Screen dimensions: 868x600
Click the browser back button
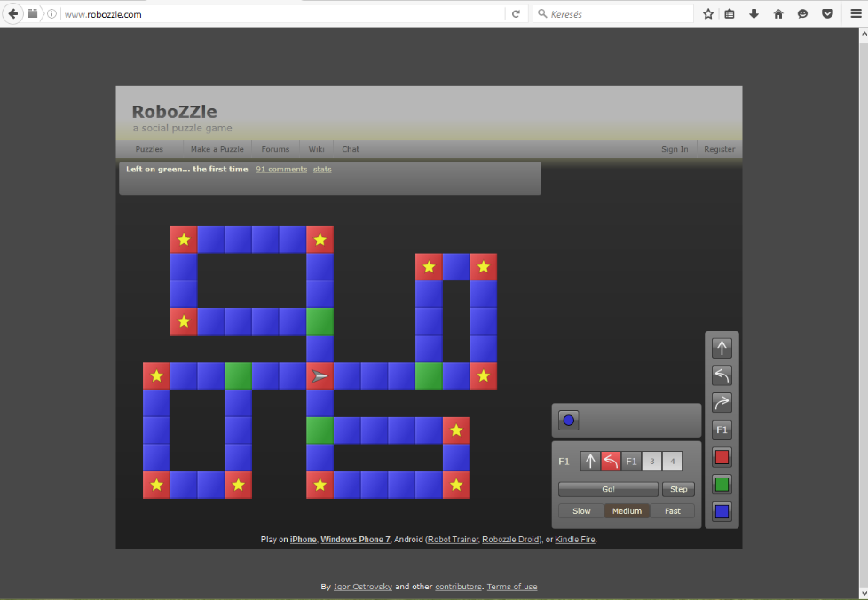coord(12,14)
